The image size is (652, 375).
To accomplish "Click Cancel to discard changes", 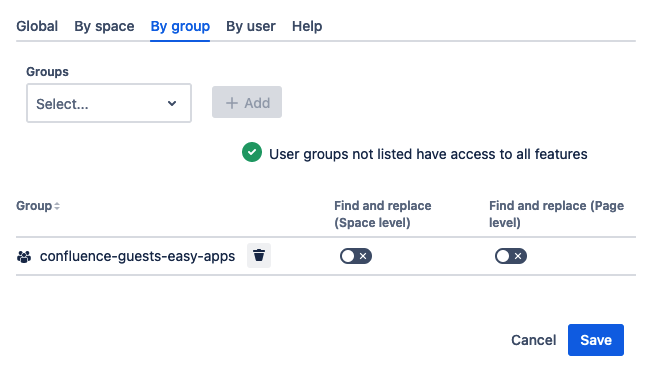I will point(533,340).
